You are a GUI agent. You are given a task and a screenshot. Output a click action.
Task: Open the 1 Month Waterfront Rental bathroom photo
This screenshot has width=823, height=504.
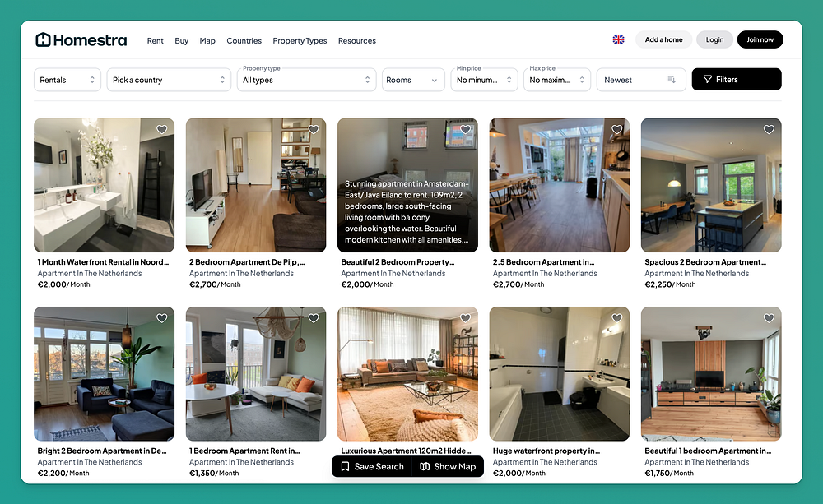pos(104,185)
